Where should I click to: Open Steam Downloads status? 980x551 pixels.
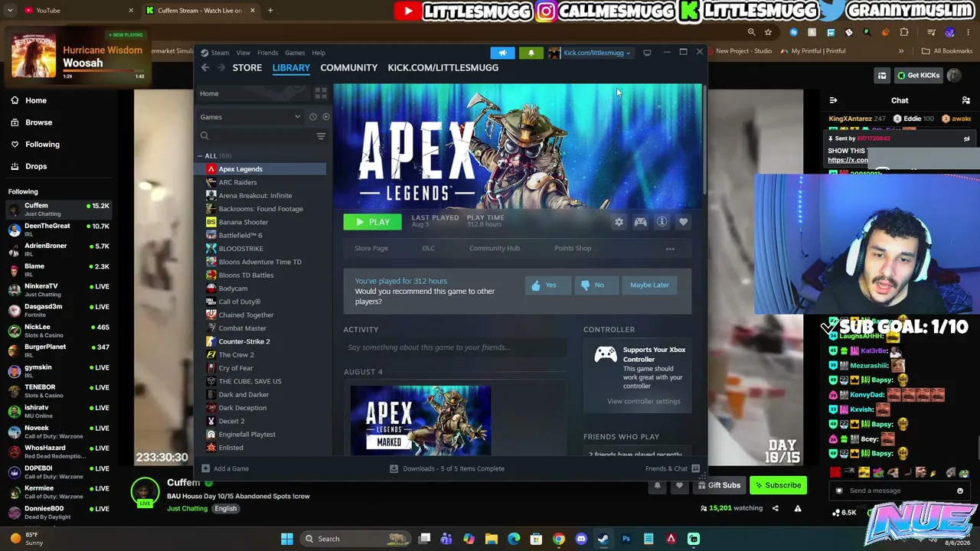click(447, 468)
